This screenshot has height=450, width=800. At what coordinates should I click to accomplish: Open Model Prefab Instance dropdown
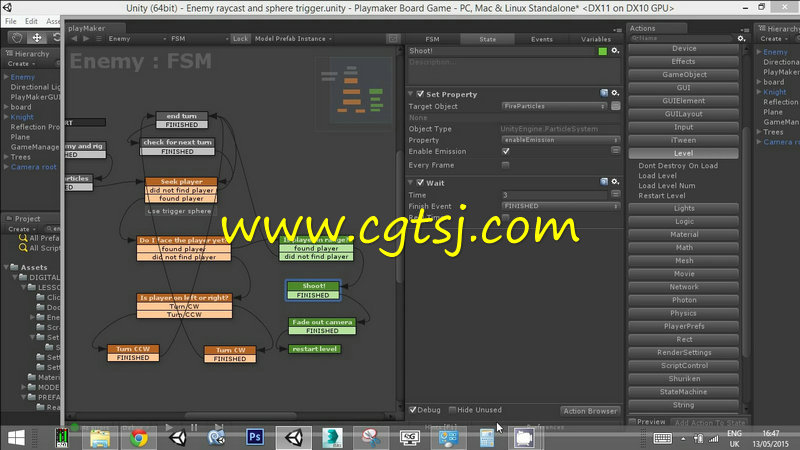(293, 39)
